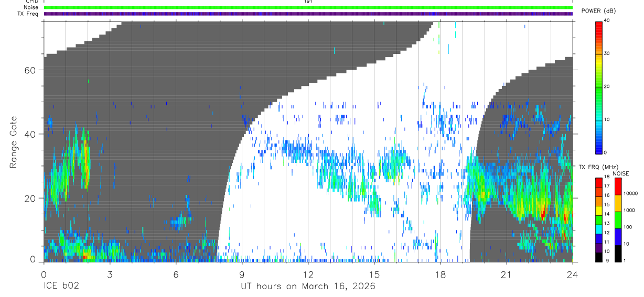Click the '10000' NOISE scale label

click(x=630, y=194)
